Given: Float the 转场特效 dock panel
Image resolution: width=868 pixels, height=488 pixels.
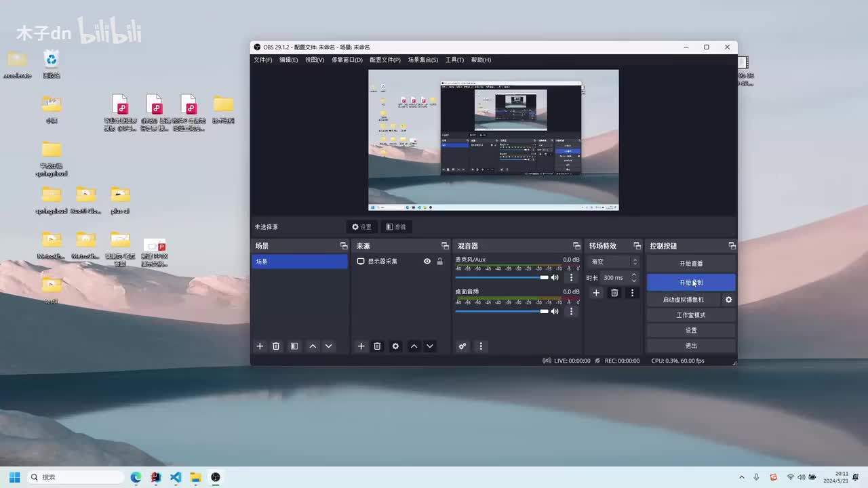Looking at the screenshot, I should click(637, 245).
